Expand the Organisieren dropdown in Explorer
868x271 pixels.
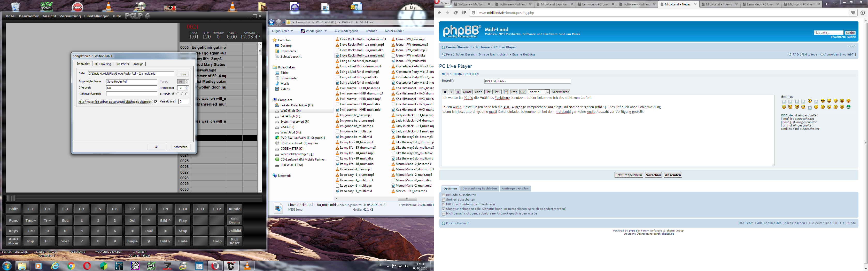point(282,31)
